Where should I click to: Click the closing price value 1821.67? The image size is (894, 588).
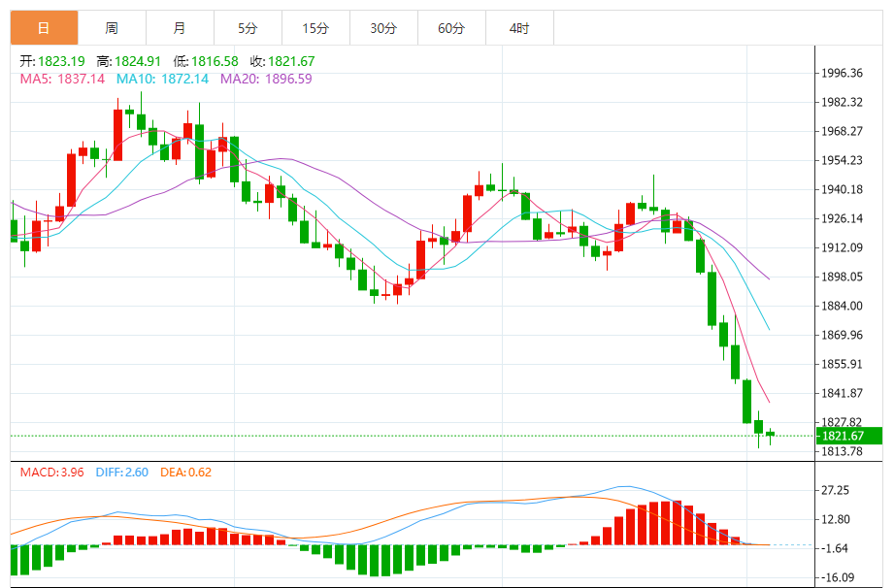pos(291,61)
